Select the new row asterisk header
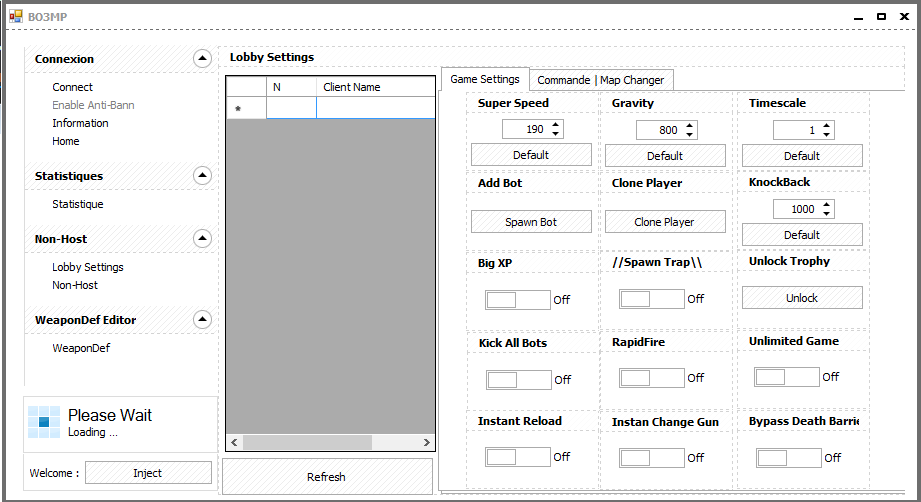This screenshot has width=921, height=502. coord(246,108)
